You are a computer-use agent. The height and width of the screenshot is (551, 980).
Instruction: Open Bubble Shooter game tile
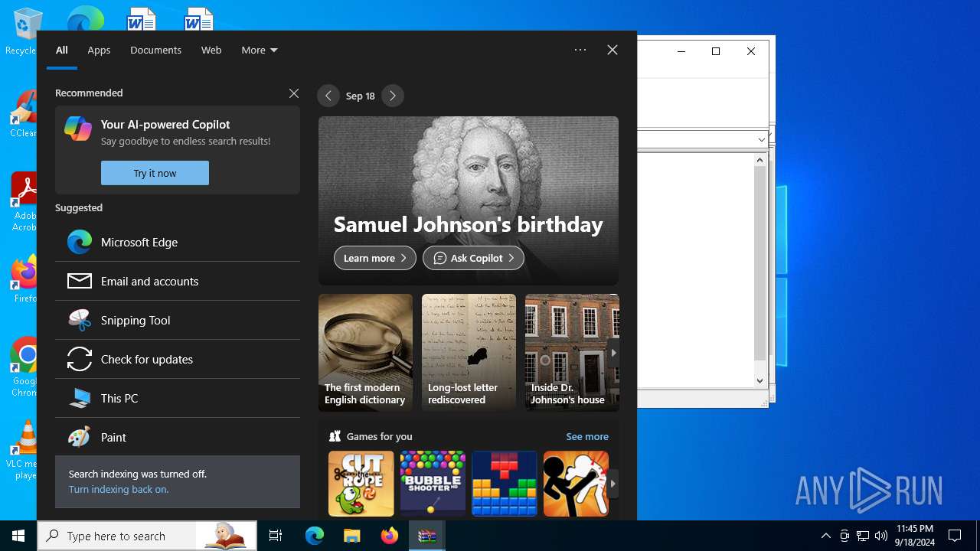pos(433,484)
